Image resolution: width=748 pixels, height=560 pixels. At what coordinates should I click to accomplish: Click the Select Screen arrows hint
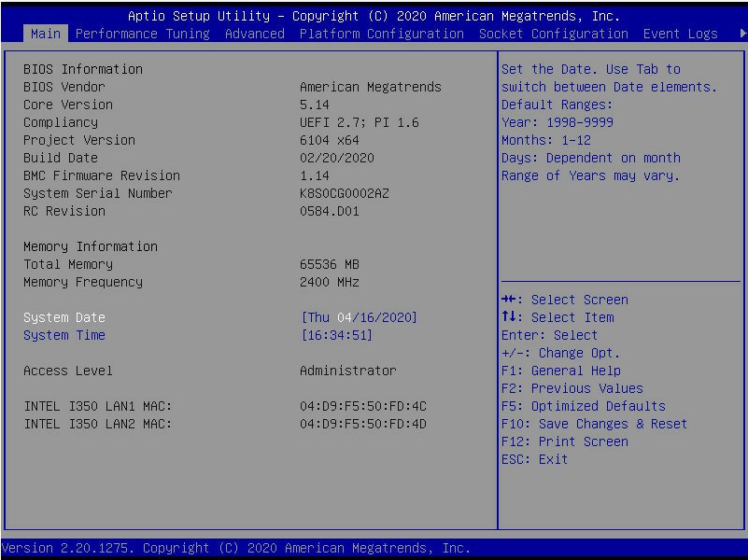click(565, 300)
